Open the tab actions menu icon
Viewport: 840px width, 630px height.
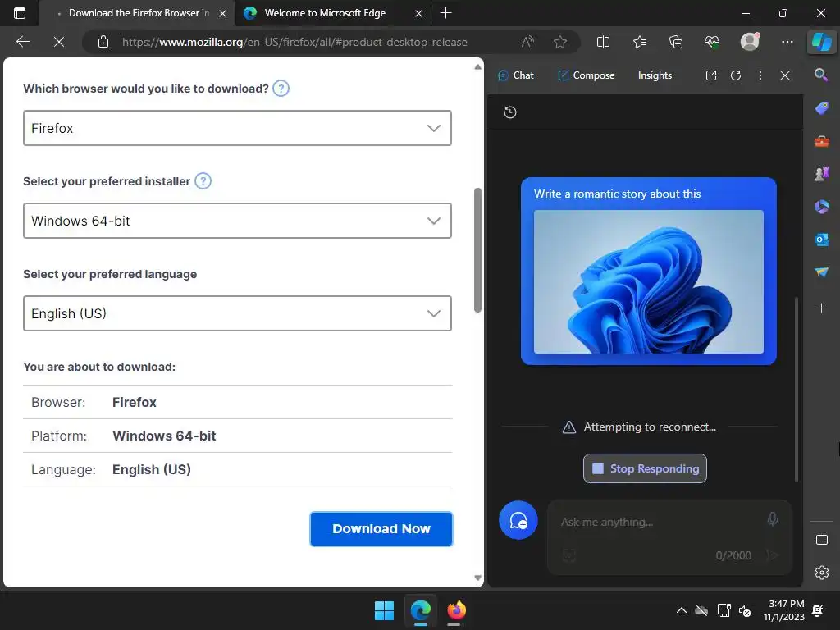[x=20, y=13]
